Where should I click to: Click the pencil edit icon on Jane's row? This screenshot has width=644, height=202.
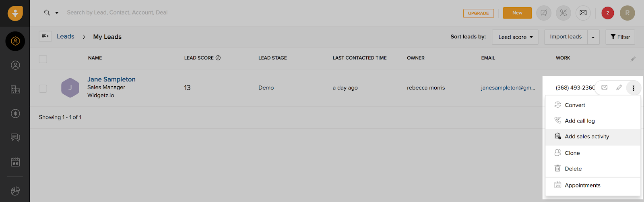pos(619,87)
